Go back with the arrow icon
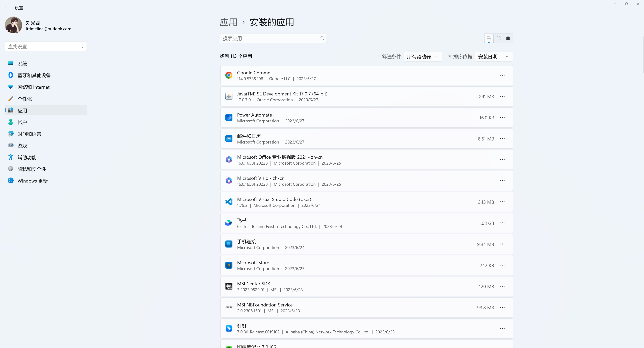The height and width of the screenshot is (348, 644). click(x=7, y=7)
